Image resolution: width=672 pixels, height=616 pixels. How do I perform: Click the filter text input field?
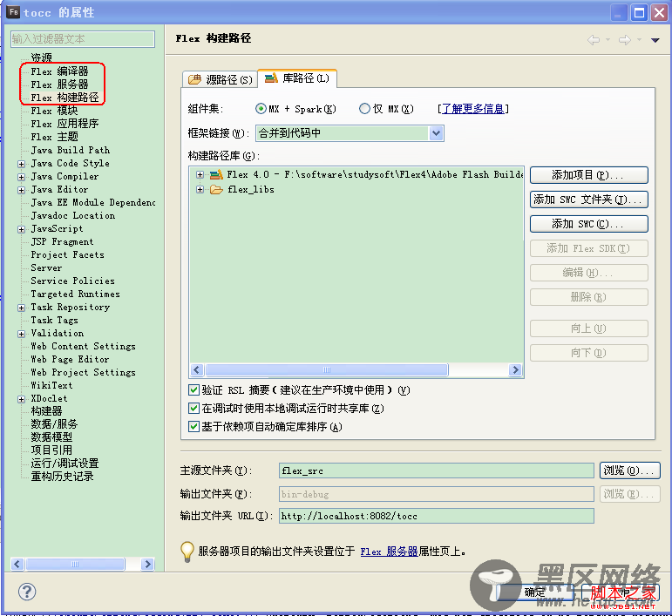click(x=82, y=39)
